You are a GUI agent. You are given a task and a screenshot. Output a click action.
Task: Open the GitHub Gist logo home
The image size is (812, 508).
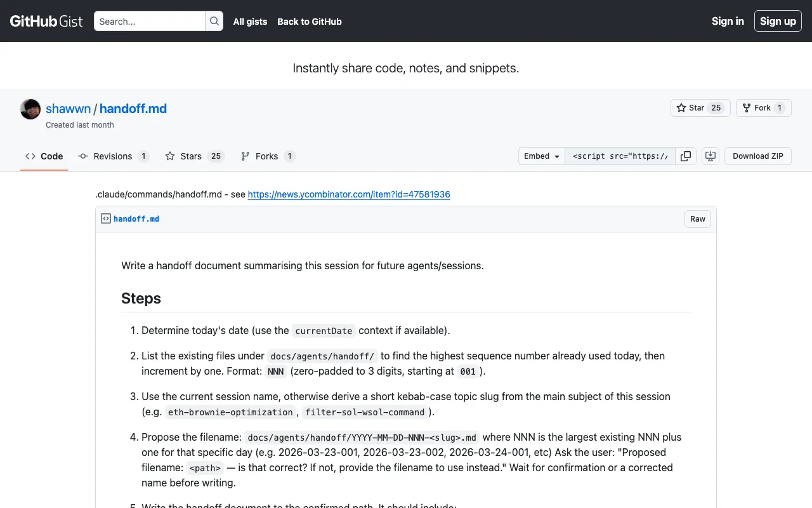[x=46, y=21]
